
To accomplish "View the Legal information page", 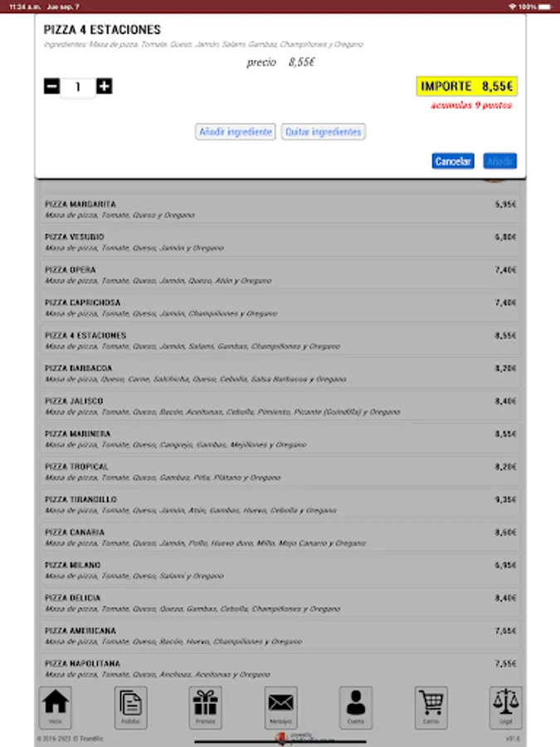I will pyautogui.click(x=505, y=707).
